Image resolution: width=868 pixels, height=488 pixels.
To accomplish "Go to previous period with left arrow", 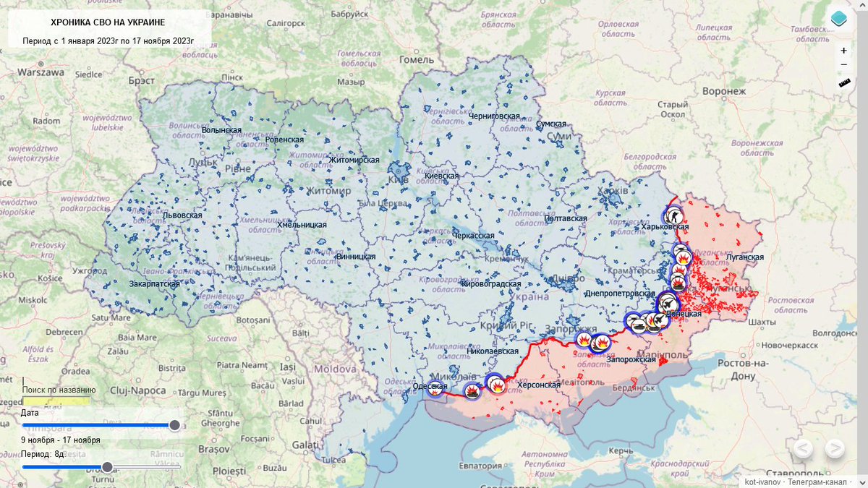I will point(803,448).
